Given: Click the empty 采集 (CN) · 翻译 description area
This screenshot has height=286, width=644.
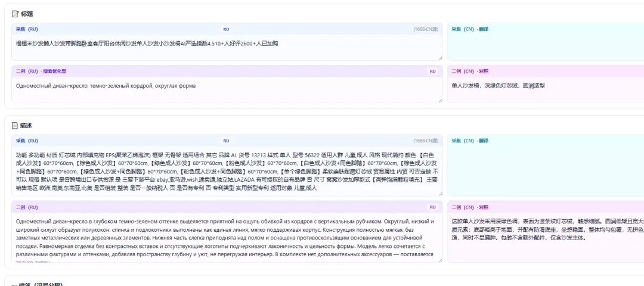Looking at the screenshot, I should pos(546,172).
